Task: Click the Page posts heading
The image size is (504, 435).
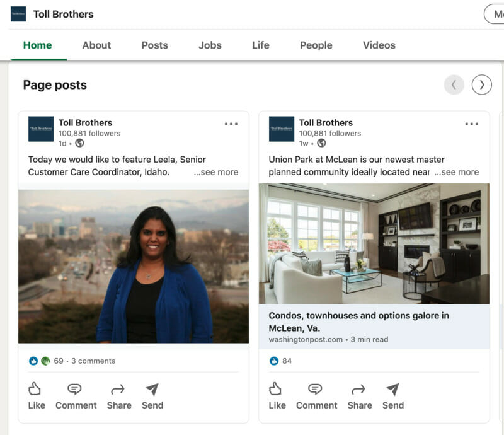Action: point(55,85)
